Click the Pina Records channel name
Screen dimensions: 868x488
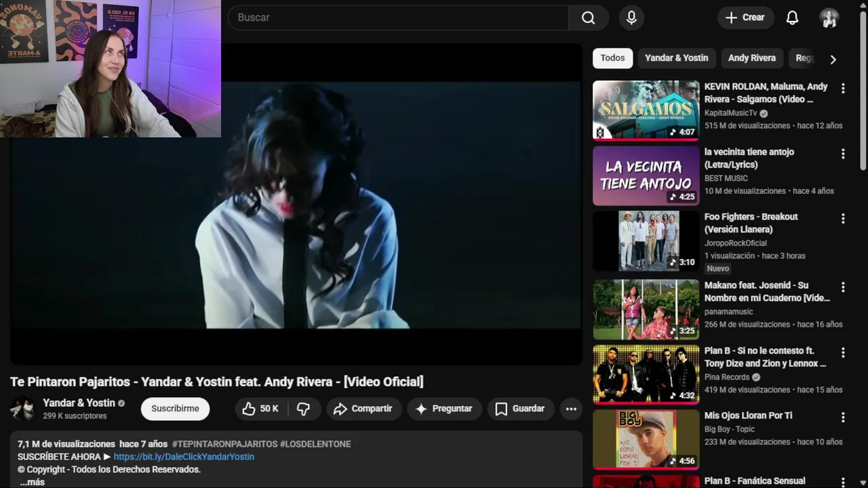tap(727, 377)
